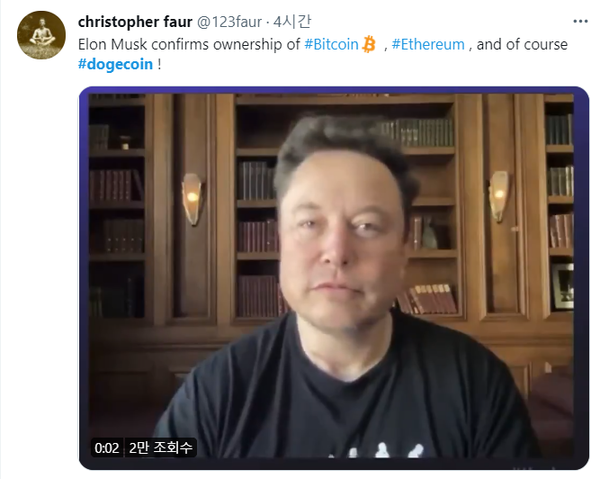600x479 pixels.
Task: Click the exclamation mark after #dogecoin
Action: tap(159, 64)
